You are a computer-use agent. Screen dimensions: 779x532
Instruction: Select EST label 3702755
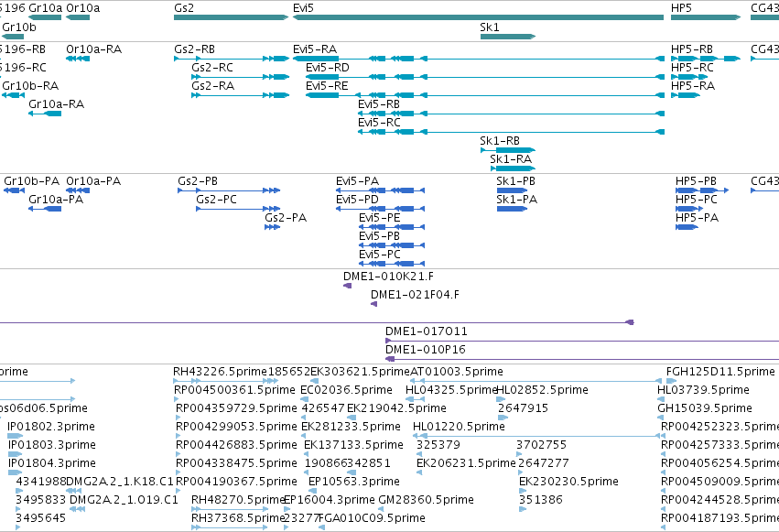(542, 446)
